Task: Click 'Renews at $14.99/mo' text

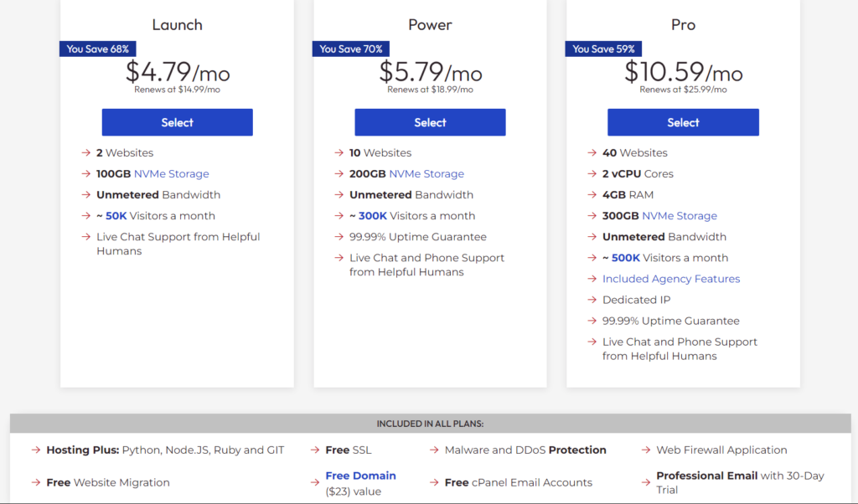Action: click(x=178, y=90)
